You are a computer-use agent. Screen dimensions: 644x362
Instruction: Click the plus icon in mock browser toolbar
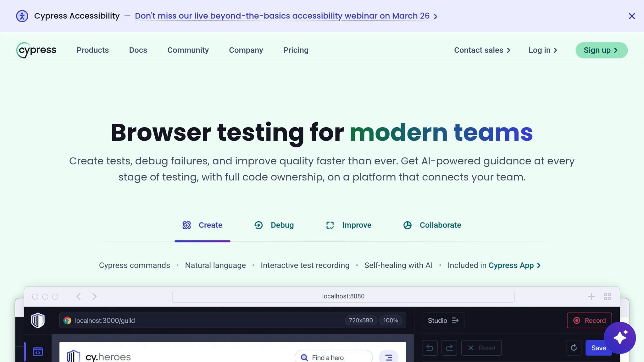[x=591, y=297]
